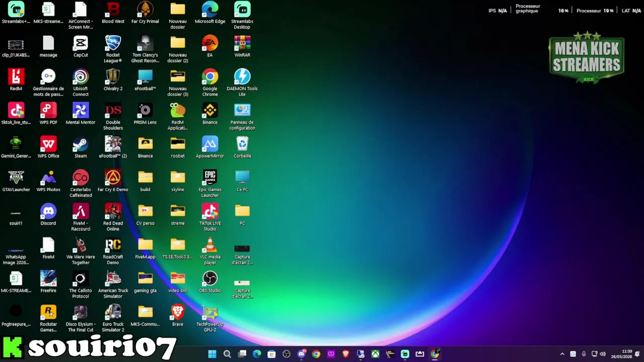Open The Callisto Protocol shortcut
Viewport: 644px width, 362px height.
point(80,285)
